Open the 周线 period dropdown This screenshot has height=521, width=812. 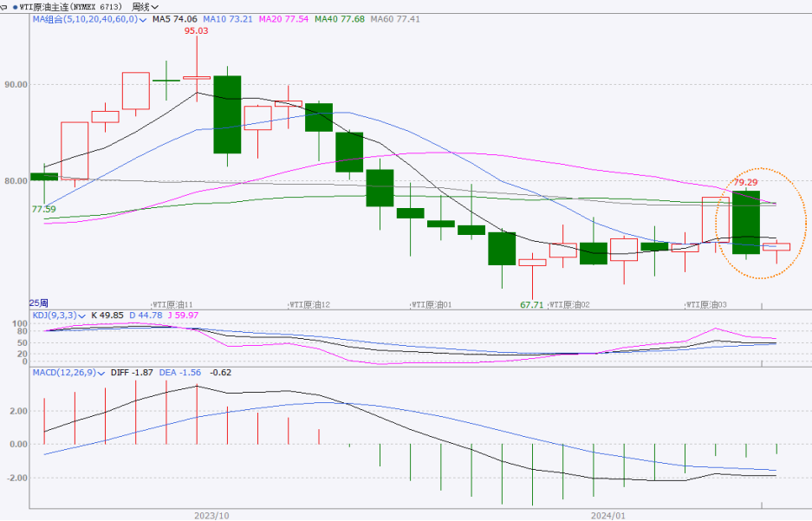click(x=140, y=6)
